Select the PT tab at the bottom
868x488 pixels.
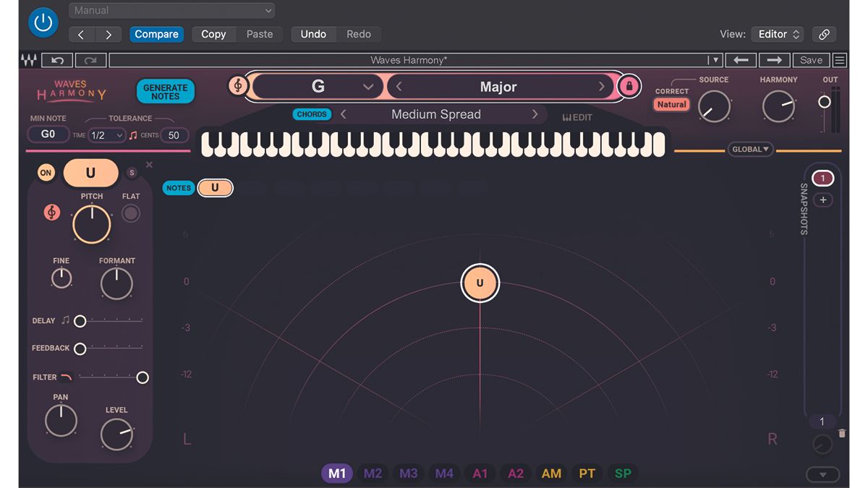[x=587, y=473]
